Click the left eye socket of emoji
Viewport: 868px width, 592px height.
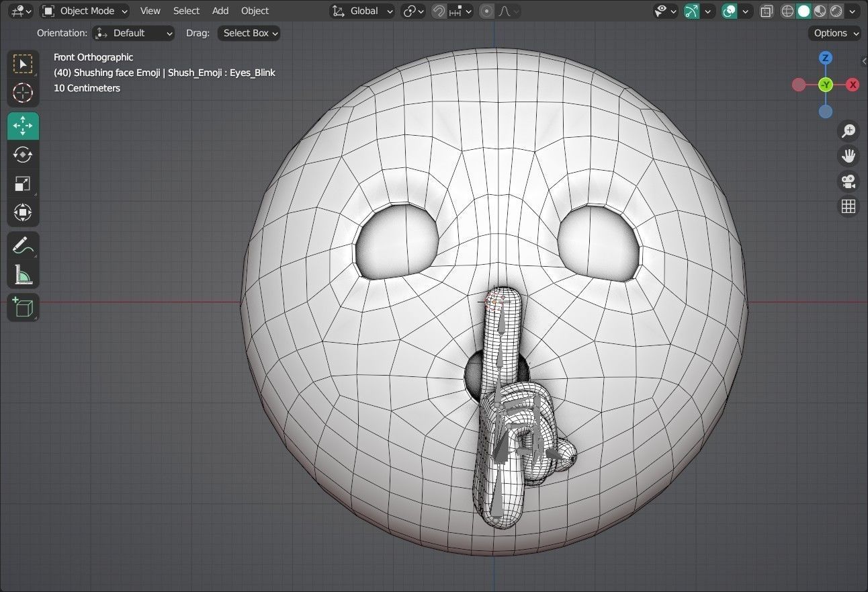pyautogui.click(x=397, y=243)
